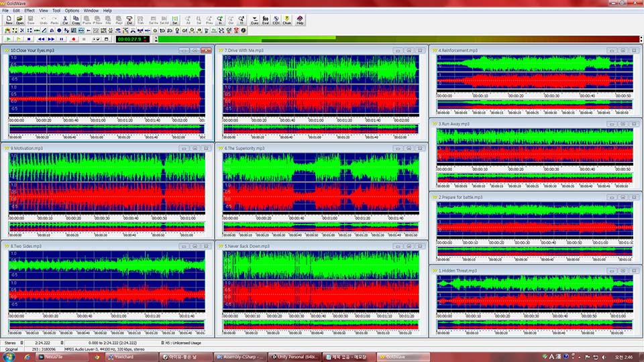Click the Undo toolbar icon
The image size is (644, 362).
[x=43, y=20]
